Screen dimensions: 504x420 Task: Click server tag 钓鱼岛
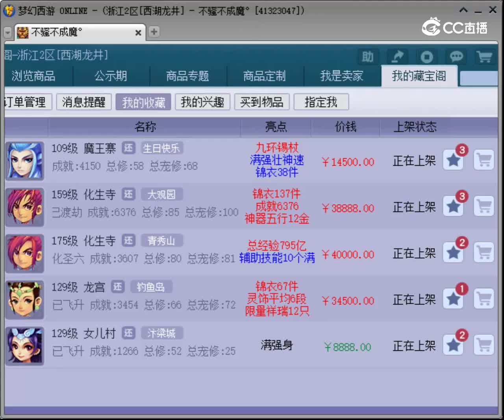(151, 287)
